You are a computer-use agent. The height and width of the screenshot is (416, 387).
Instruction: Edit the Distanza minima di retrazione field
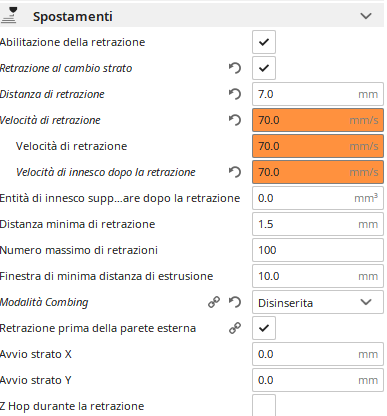(318, 224)
